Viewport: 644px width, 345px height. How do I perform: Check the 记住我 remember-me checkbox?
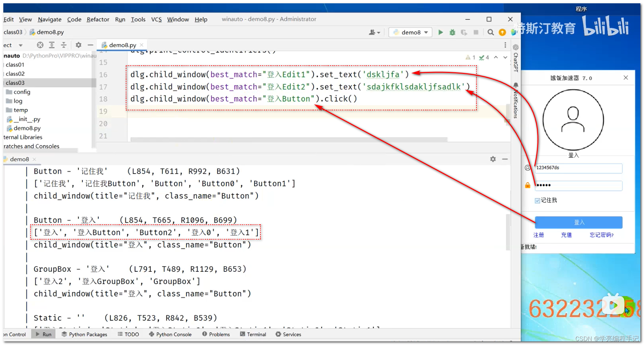[538, 200]
